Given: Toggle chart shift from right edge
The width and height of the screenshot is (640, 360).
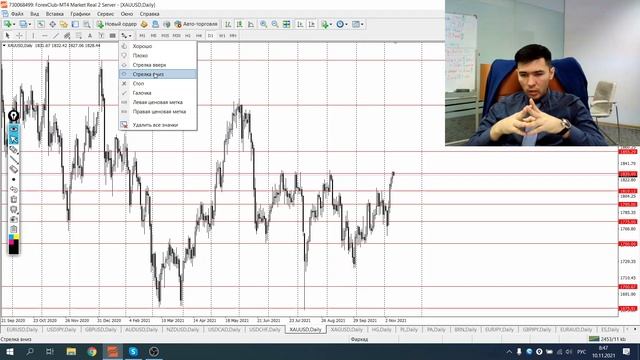Looking at the screenshot, I should pyautogui.click(x=311, y=24).
